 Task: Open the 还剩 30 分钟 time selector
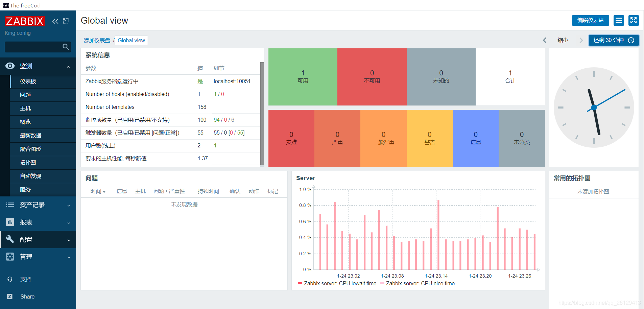614,40
